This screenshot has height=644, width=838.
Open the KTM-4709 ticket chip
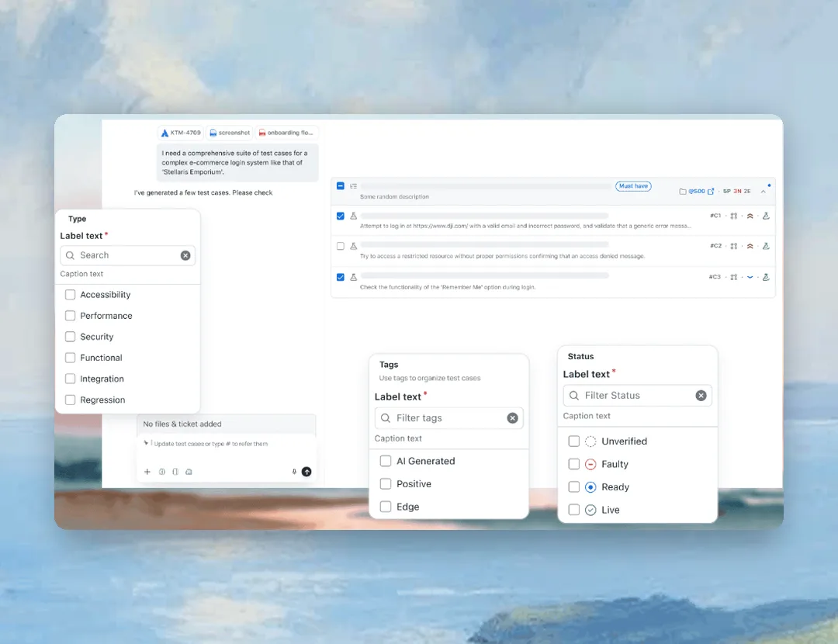181,133
